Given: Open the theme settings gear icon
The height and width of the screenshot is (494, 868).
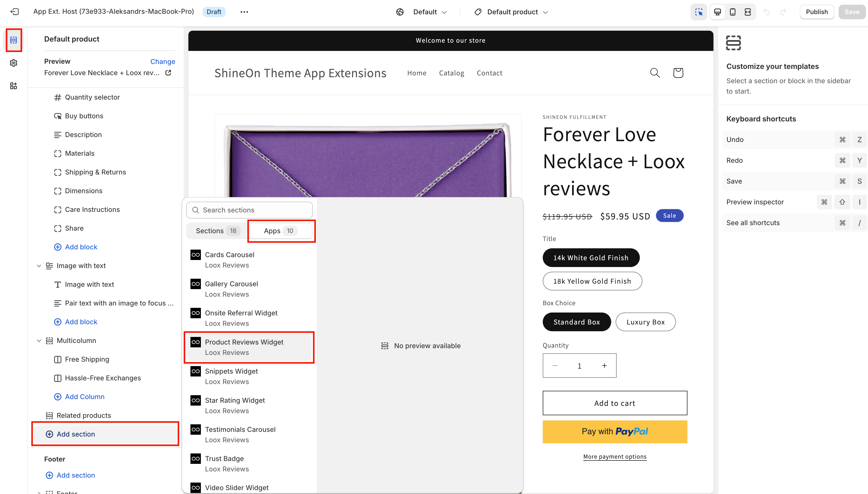Looking at the screenshot, I should 14,63.
